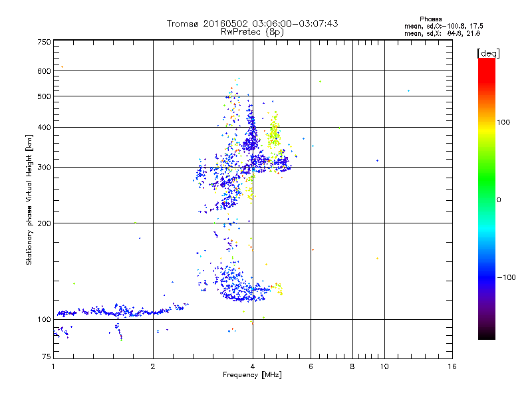Click the 'Stationary phase Virtual Height [km]' axis label
The height and width of the screenshot is (399, 532).
29,199
